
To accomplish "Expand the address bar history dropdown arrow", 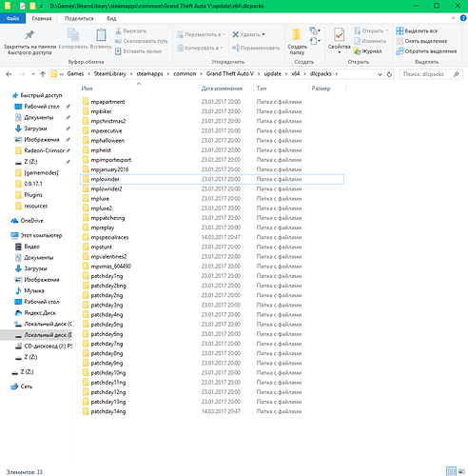I will pyautogui.click(x=380, y=74).
